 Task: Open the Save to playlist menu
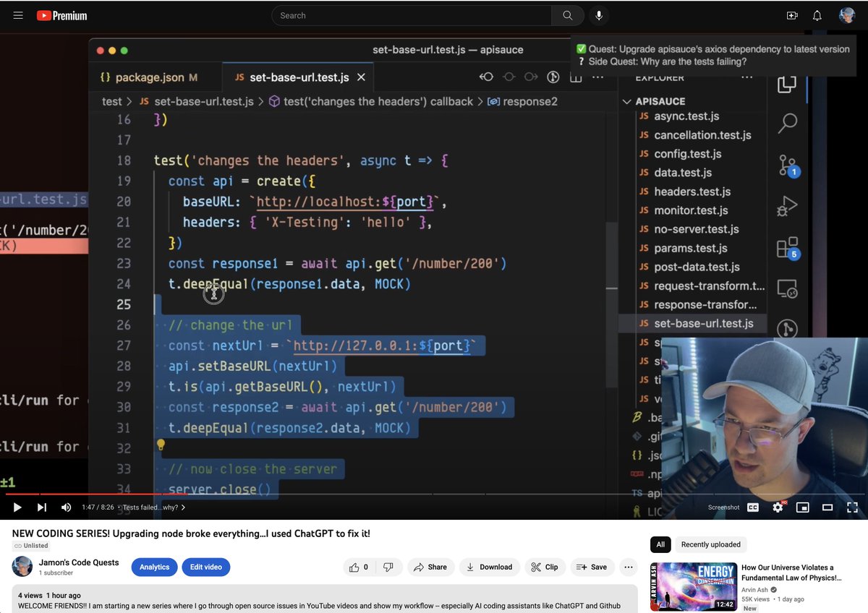click(592, 567)
